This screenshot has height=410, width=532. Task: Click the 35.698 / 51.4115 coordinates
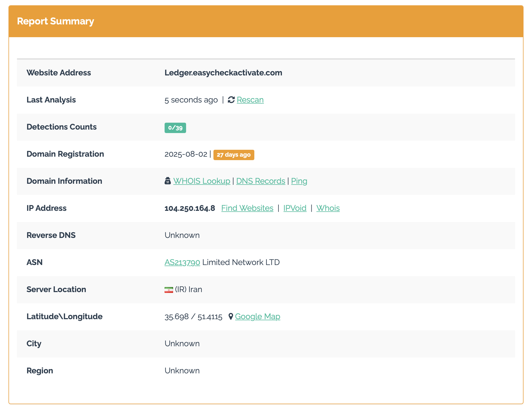tap(194, 317)
